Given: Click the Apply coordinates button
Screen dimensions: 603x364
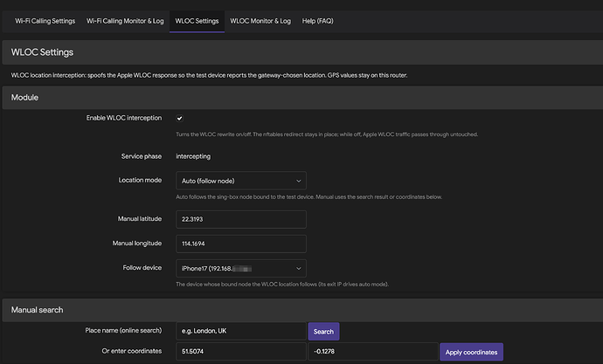Looking at the screenshot, I should click(x=472, y=352).
